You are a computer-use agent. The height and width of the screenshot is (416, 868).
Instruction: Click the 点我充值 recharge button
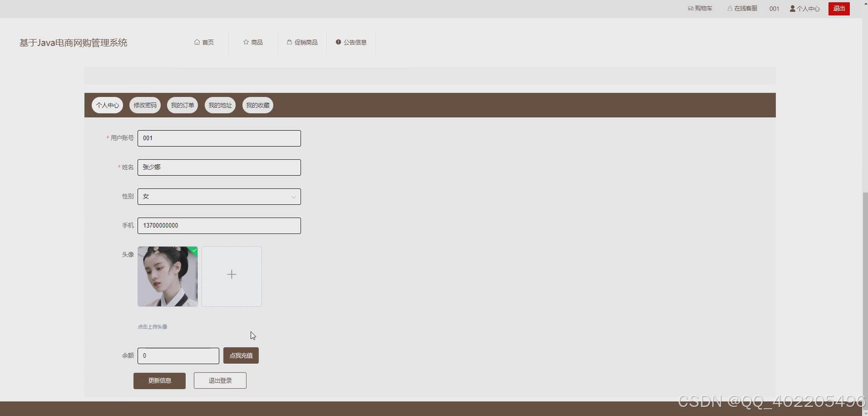click(x=241, y=355)
